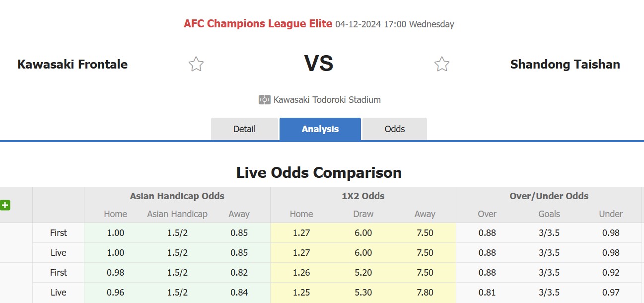
Task: Click the 1X2 Odds column header
Action: 363,196
